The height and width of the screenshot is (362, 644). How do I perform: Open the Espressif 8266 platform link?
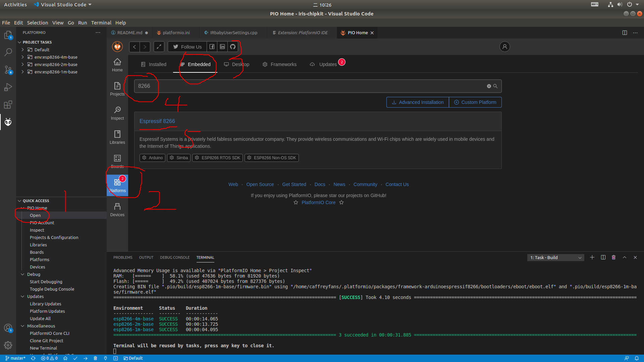tap(157, 121)
